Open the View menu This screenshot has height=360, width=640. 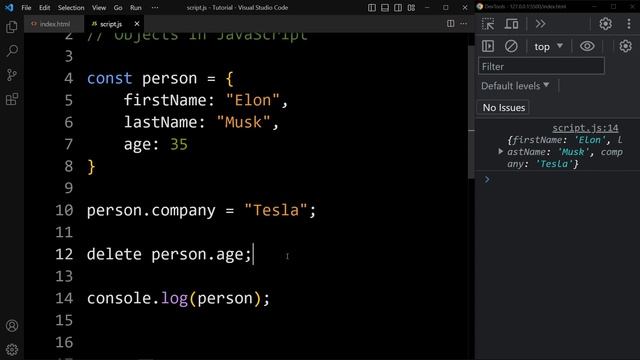tap(99, 8)
